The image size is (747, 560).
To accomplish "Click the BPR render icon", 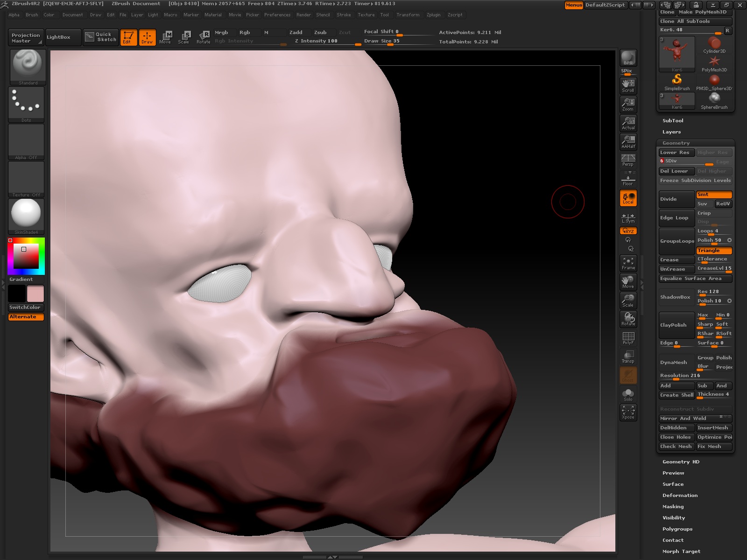I will pyautogui.click(x=628, y=58).
